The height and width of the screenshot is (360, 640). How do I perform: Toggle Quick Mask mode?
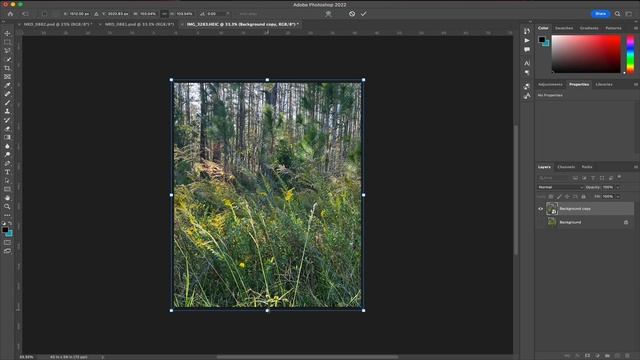point(7,242)
